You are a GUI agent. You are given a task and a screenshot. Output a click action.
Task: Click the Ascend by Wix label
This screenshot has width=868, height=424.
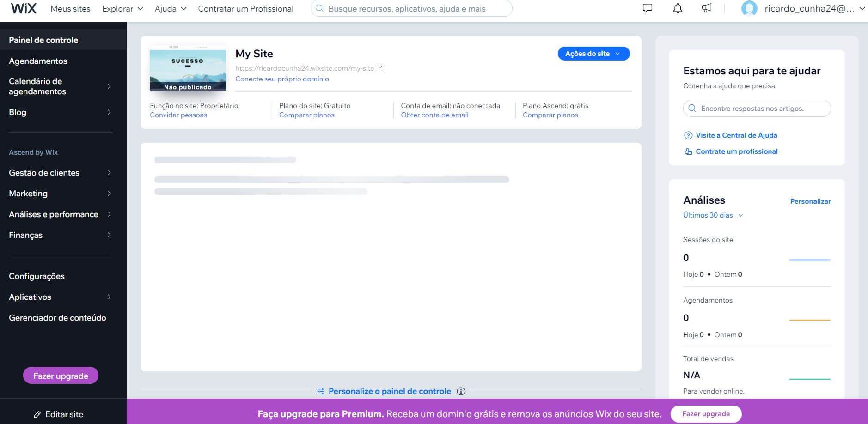[33, 152]
